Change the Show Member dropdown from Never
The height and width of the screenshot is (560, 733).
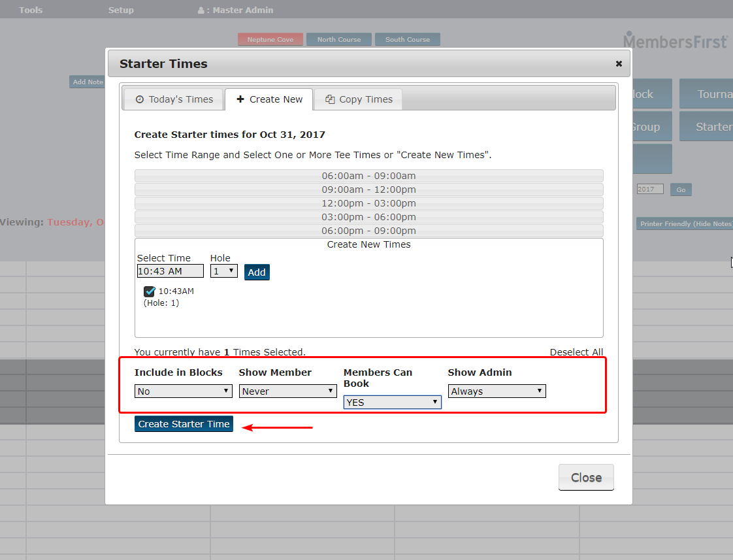(x=287, y=391)
